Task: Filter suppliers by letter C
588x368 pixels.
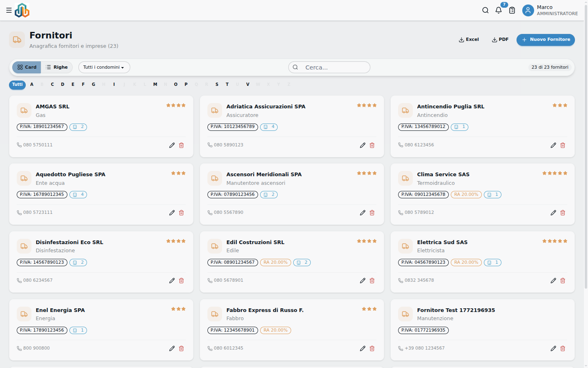Action: 52,85
